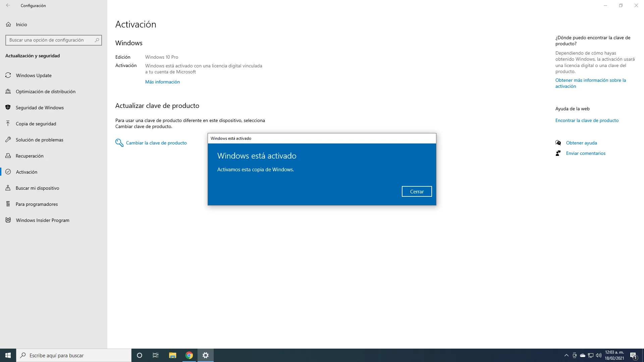Open the Optimización de distribución section

(x=46, y=92)
